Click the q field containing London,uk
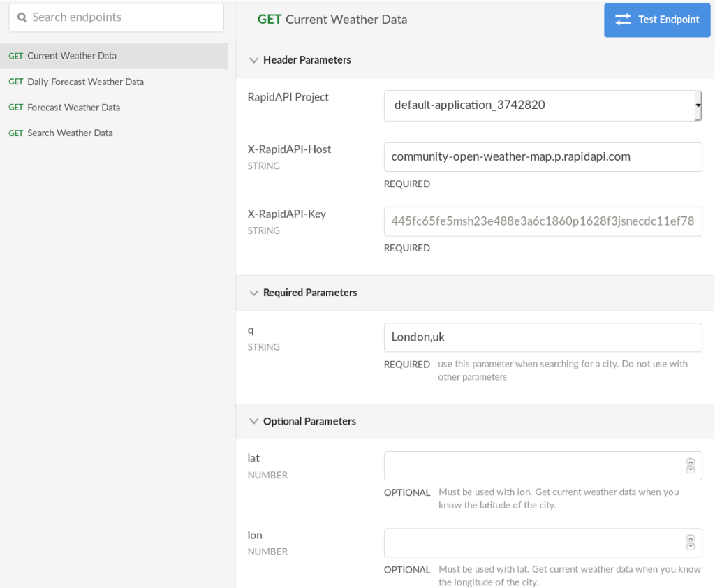The image size is (715, 588). pos(543,337)
